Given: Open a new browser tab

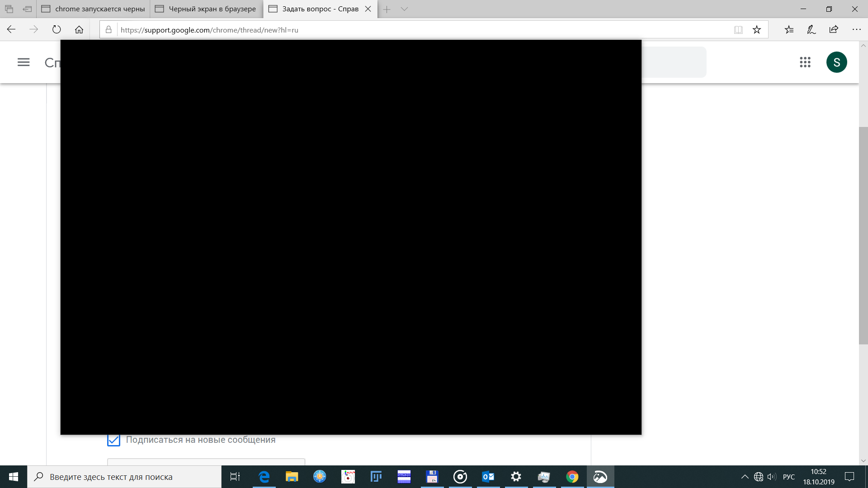Looking at the screenshot, I should (x=387, y=9).
